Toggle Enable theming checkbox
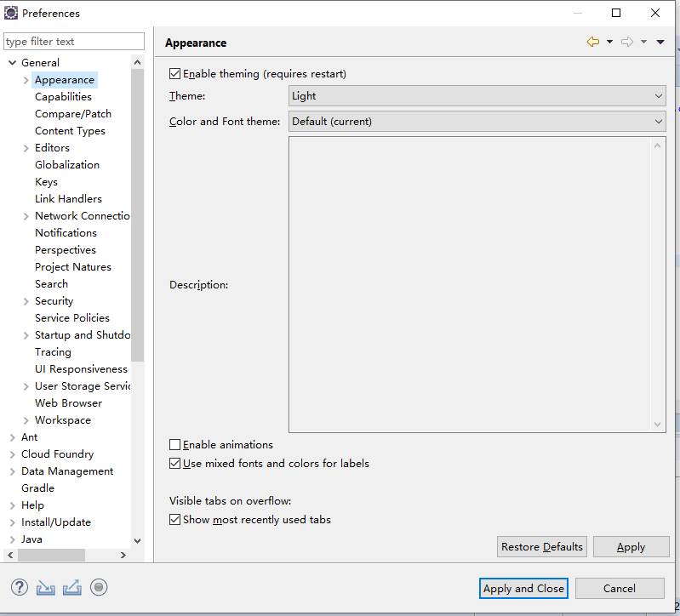680x616 pixels. coord(174,74)
